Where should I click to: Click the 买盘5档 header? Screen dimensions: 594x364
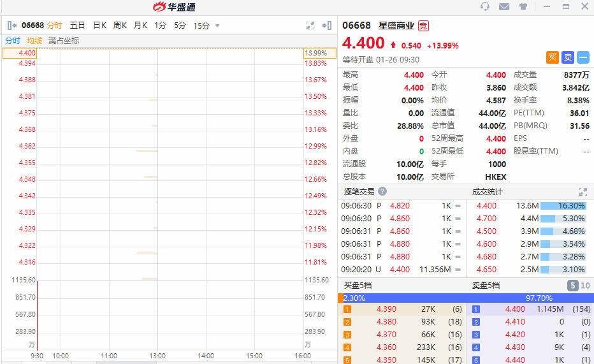(x=358, y=285)
